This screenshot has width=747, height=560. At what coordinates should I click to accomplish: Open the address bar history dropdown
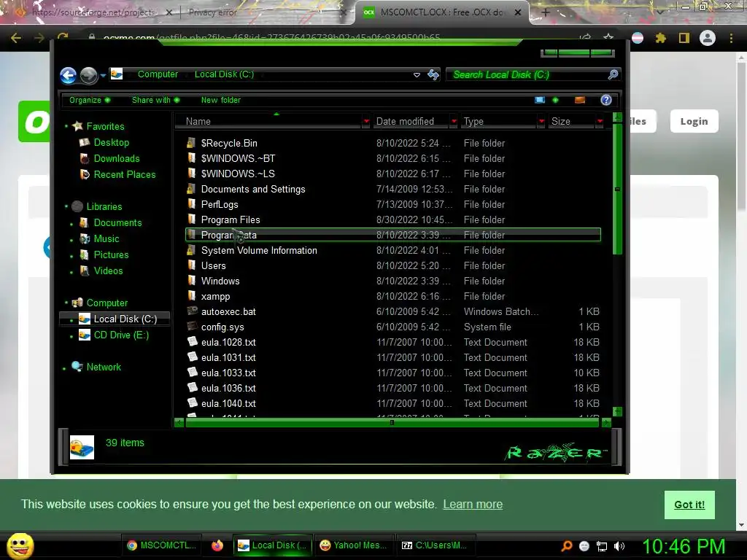(417, 75)
